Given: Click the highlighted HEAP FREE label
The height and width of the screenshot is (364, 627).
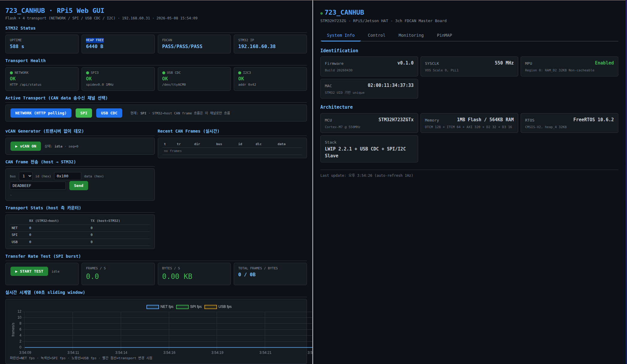Looking at the screenshot, I should click(95, 40).
